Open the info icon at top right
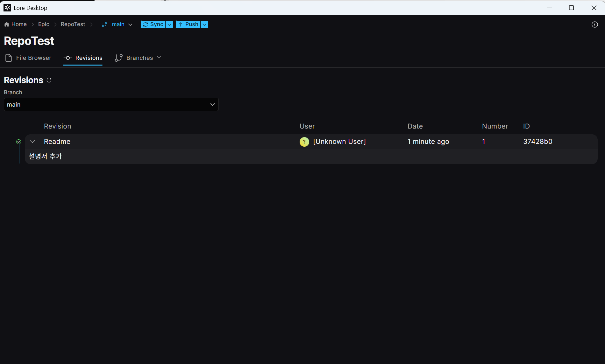The height and width of the screenshot is (364, 605). click(x=594, y=24)
